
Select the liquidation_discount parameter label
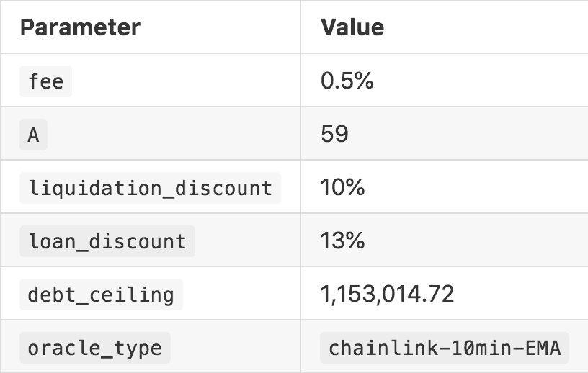pyautogui.click(x=150, y=187)
